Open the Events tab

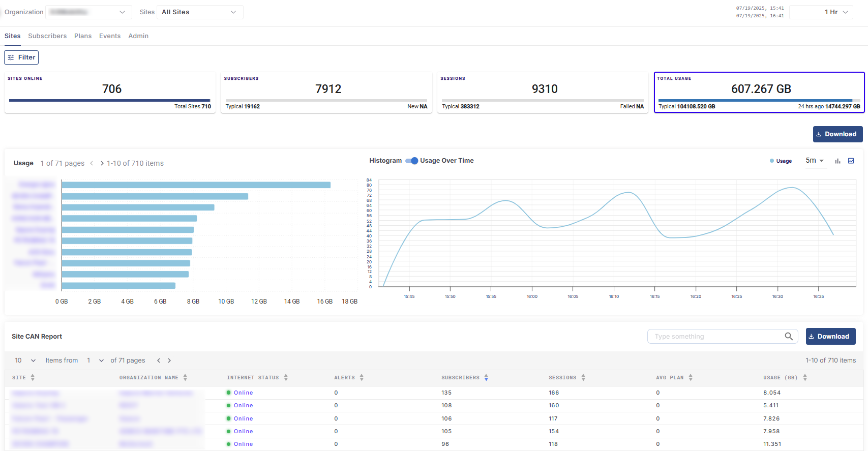[110, 36]
